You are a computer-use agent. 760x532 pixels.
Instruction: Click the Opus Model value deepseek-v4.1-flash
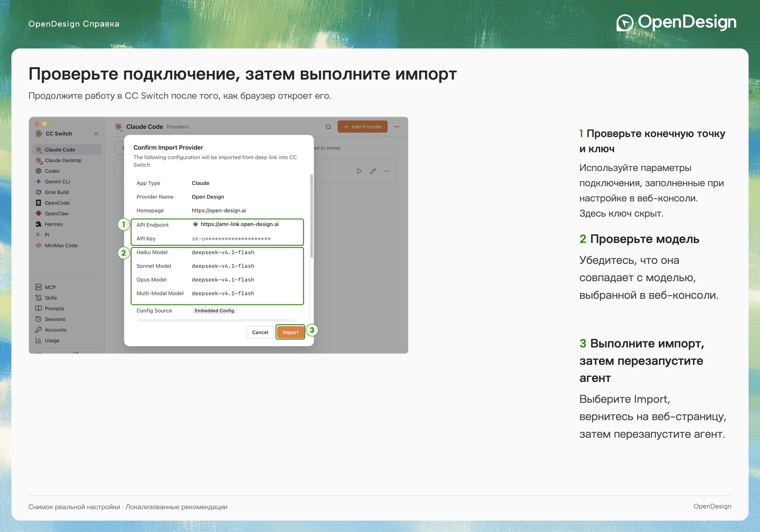(x=223, y=280)
